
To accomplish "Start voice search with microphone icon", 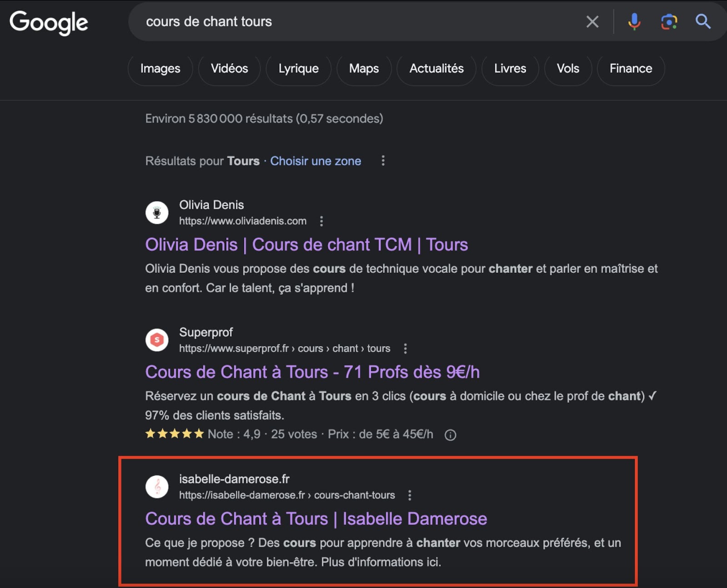I will pos(634,21).
